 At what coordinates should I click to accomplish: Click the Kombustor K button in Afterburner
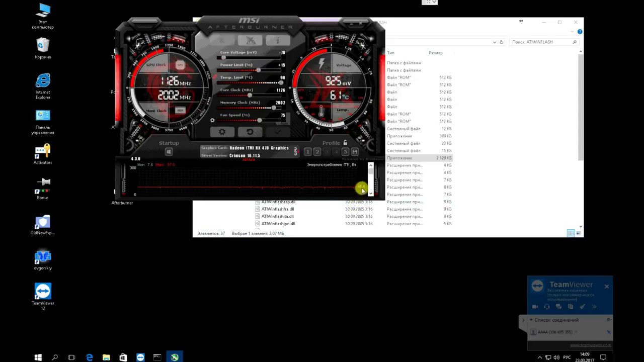[x=222, y=41]
